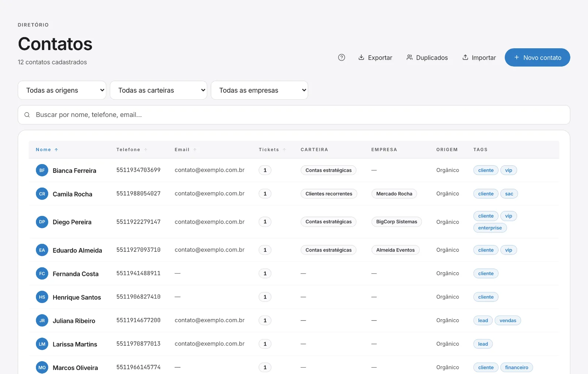Click phone number 5511941488911
Viewport: 588px width, 374px height.
[x=139, y=273]
